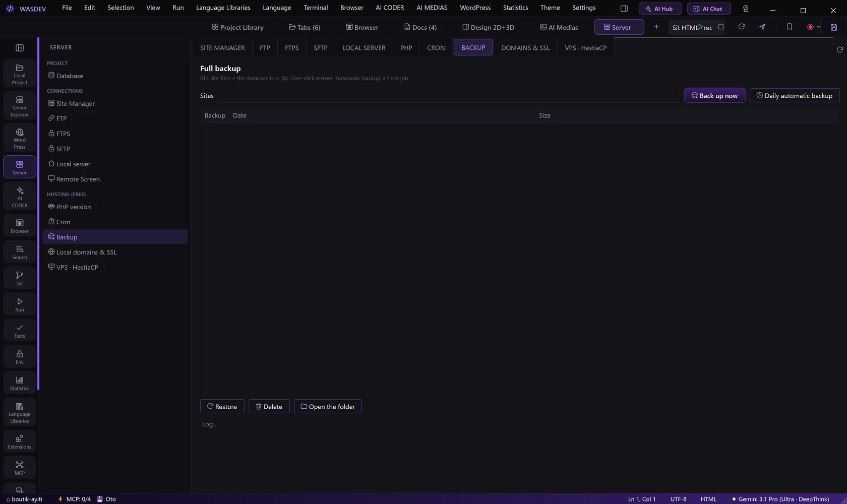This screenshot has height=504, width=847.
Task: Open Local Project in the activity bar
Action: [x=20, y=74]
